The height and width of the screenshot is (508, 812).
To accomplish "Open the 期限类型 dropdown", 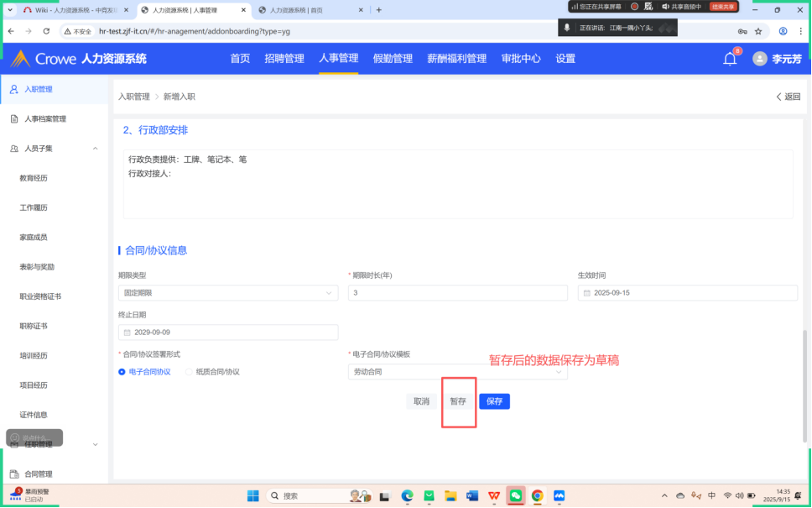I will click(227, 293).
